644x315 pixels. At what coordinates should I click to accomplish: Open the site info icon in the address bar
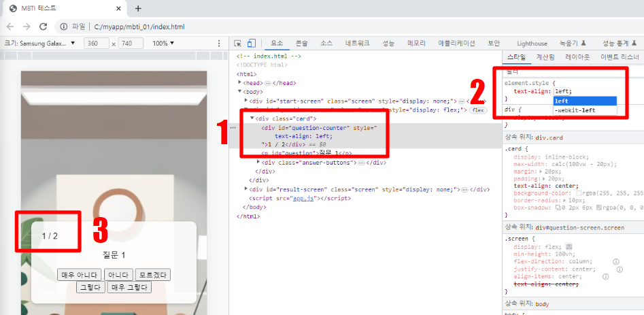[x=64, y=27]
